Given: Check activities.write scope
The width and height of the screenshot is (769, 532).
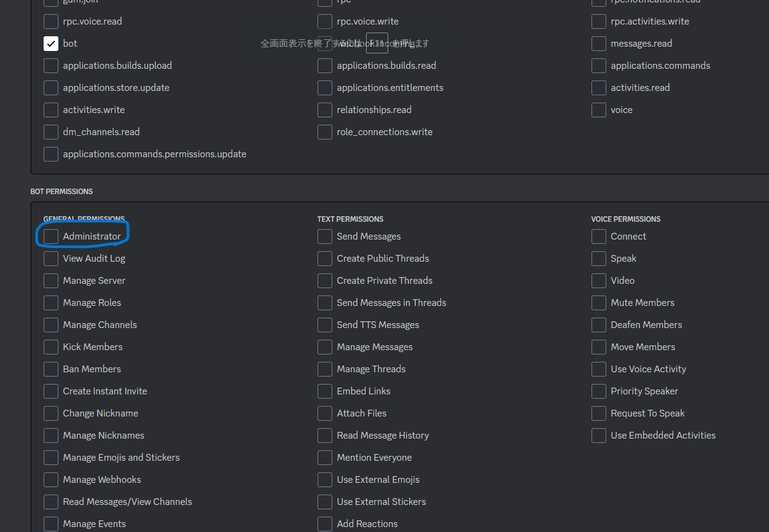Looking at the screenshot, I should 51,110.
